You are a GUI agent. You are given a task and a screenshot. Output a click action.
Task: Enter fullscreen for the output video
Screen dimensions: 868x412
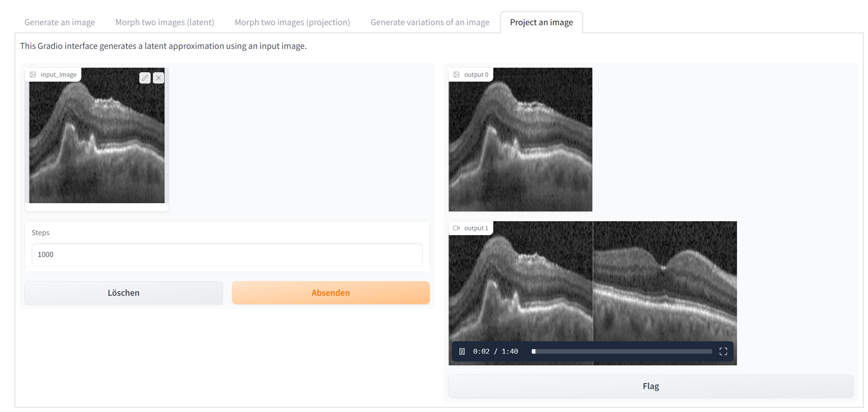(723, 351)
